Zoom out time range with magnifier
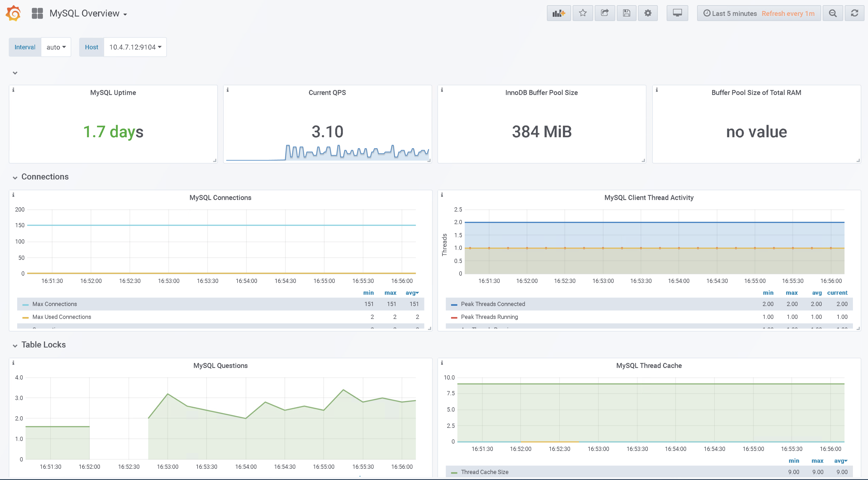Image resolution: width=868 pixels, height=480 pixels. [833, 14]
